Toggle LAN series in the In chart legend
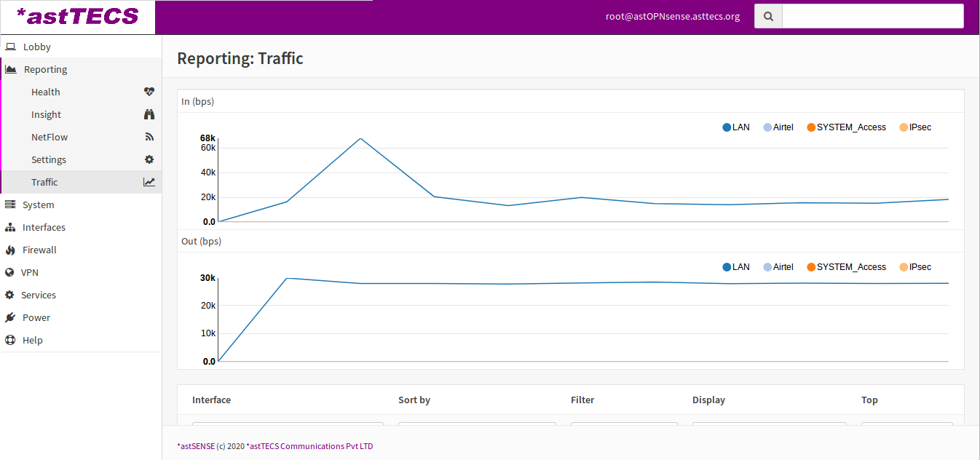The image size is (980, 460). click(x=736, y=127)
